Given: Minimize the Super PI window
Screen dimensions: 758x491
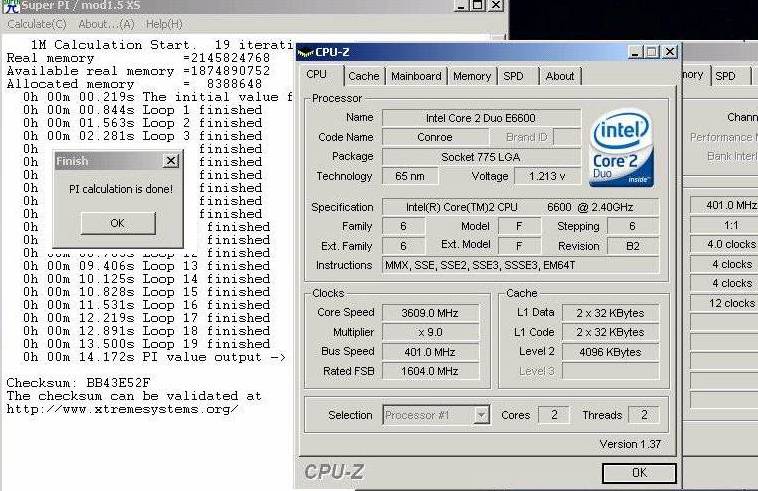Looking at the screenshot, I should click(461, 5).
